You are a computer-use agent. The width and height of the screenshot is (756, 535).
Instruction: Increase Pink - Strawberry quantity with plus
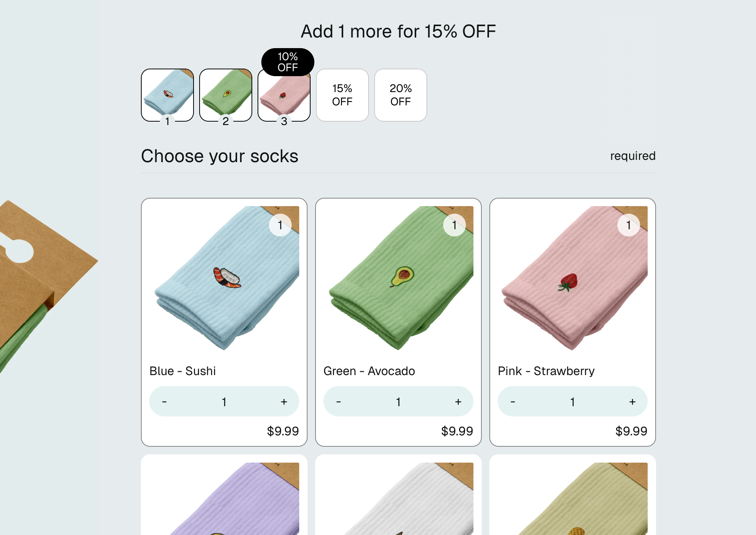click(x=632, y=402)
